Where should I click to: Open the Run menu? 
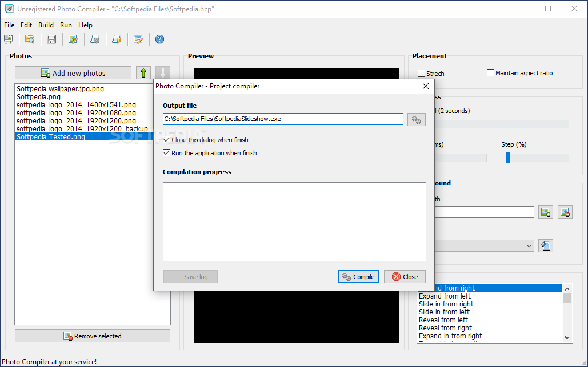pyautogui.click(x=66, y=25)
